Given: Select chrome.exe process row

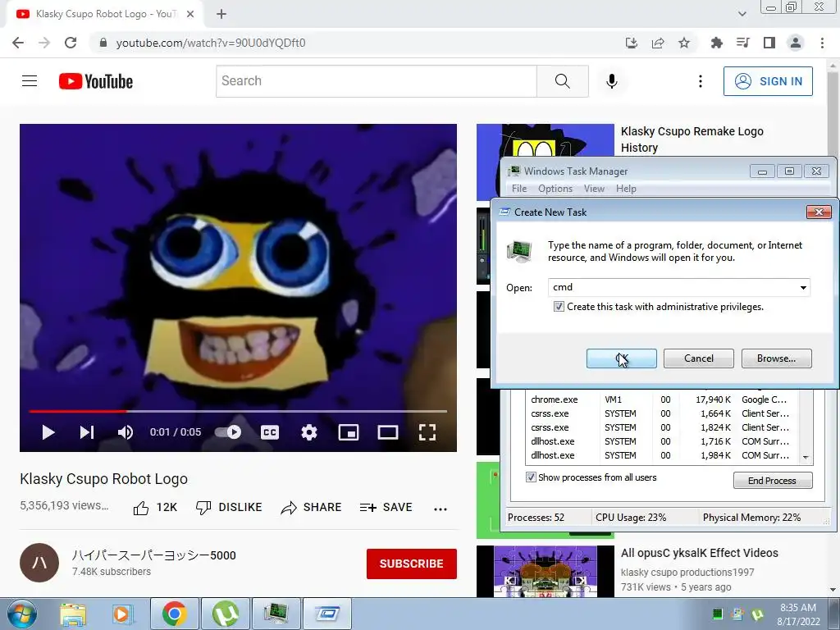Looking at the screenshot, I should [x=663, y=399].
